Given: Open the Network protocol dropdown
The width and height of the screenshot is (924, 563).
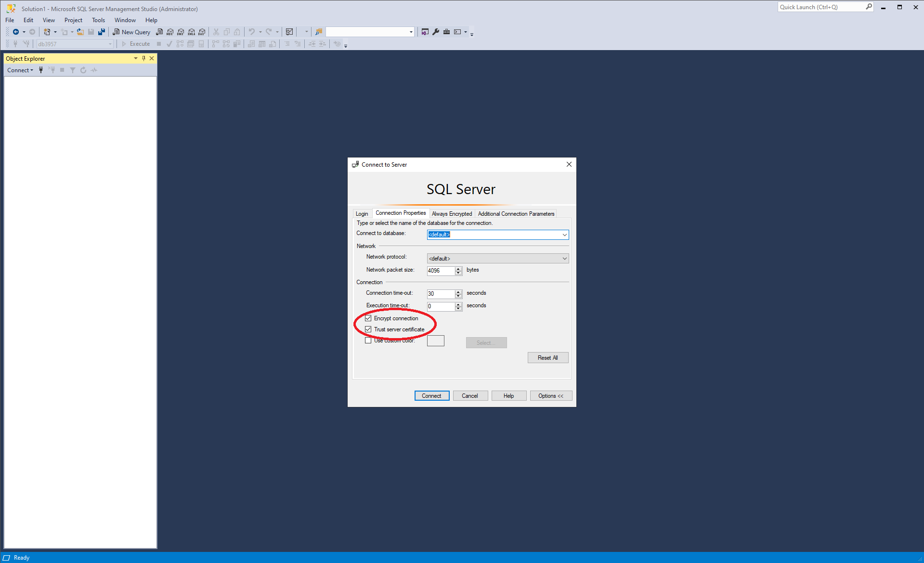Looking at the screenshot, I should (x=564, y=259).
